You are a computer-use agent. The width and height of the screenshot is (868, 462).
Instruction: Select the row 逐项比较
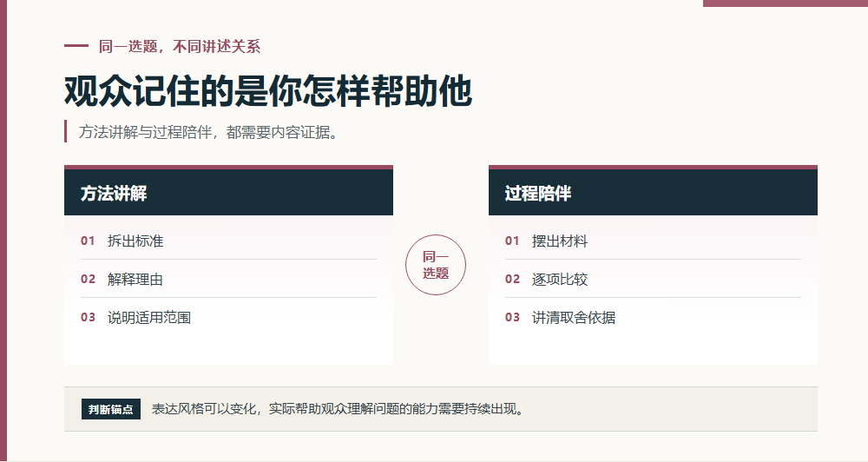pyautogui.click(x=654, y=279)
